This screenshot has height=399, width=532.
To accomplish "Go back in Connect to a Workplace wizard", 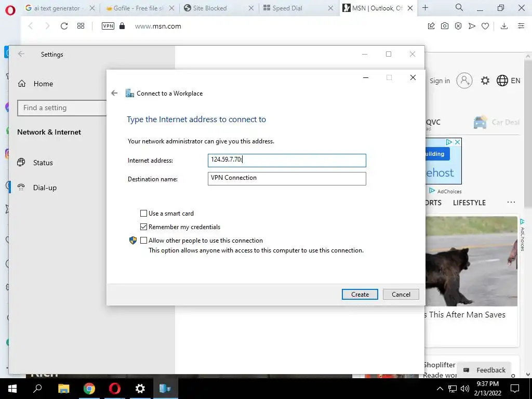I will click(x=114, y=94).
